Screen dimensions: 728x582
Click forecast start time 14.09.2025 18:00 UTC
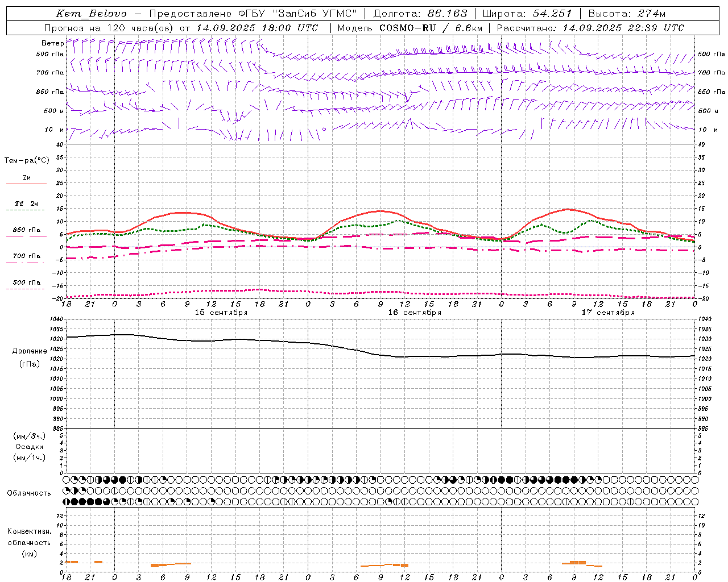257,28
